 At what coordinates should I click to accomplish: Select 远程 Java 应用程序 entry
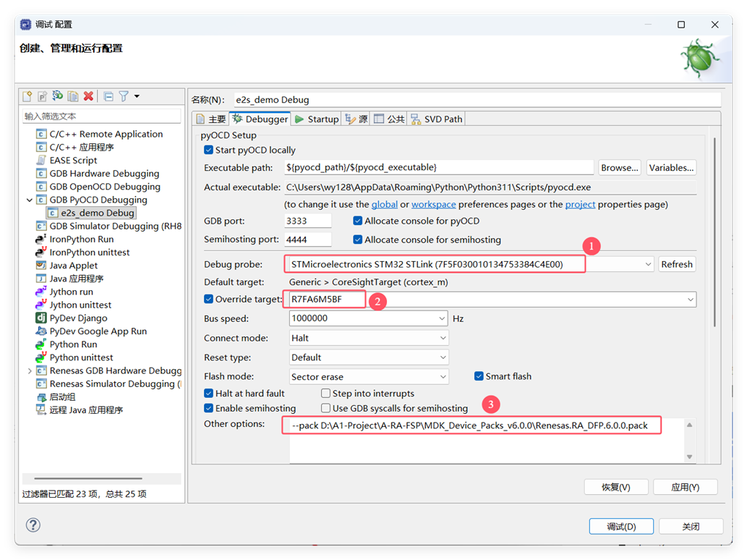pos(86,410)
